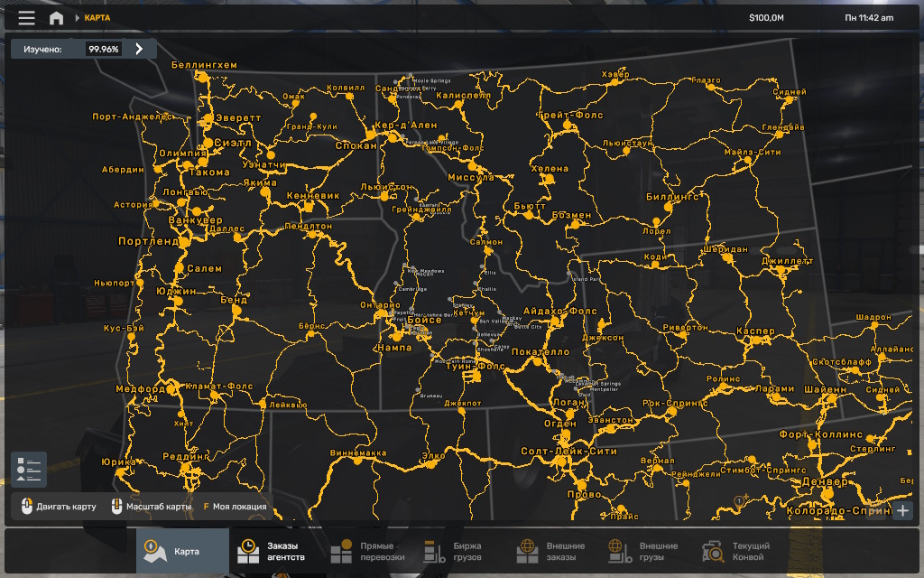Open the Внешние грузы tab
924x578 pixels.
(646, 552)
